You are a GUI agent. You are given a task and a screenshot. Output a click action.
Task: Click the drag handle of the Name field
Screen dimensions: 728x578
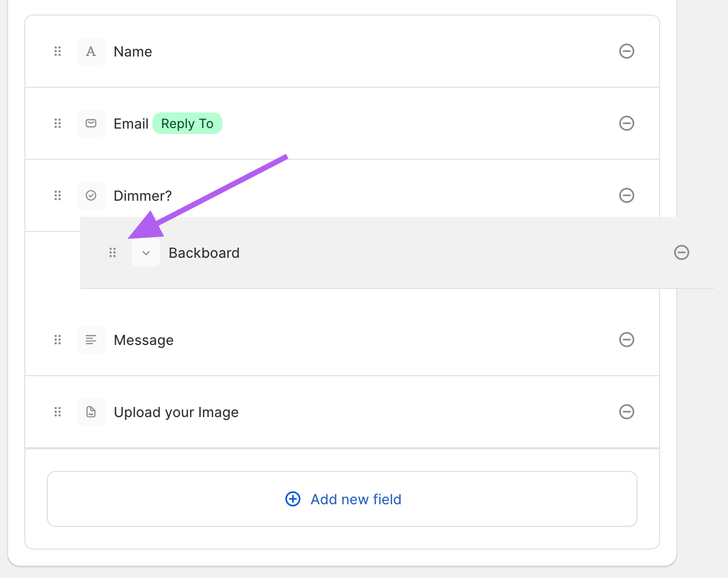(x=58, y=52)
